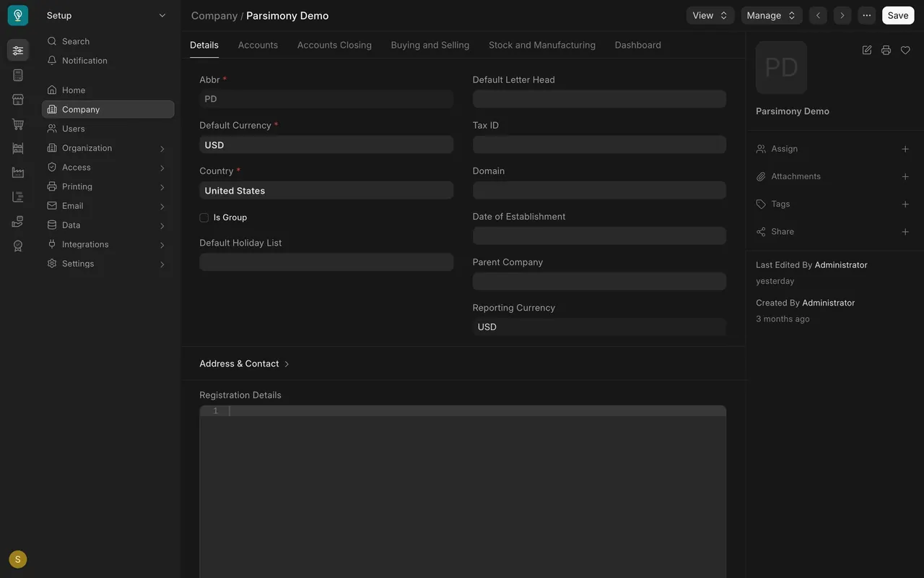
Task: Add a file with the Attachments plus icon
Action: click(x=905, y=176)
